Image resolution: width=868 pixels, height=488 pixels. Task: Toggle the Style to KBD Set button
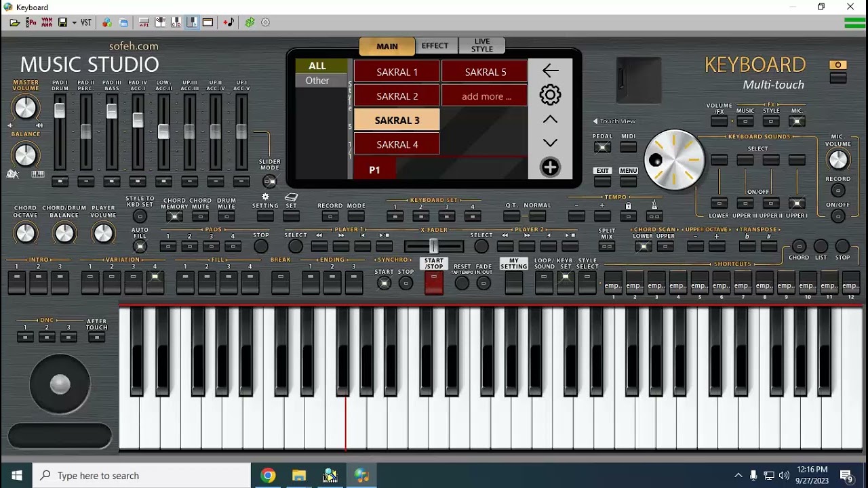pos(140,216)
